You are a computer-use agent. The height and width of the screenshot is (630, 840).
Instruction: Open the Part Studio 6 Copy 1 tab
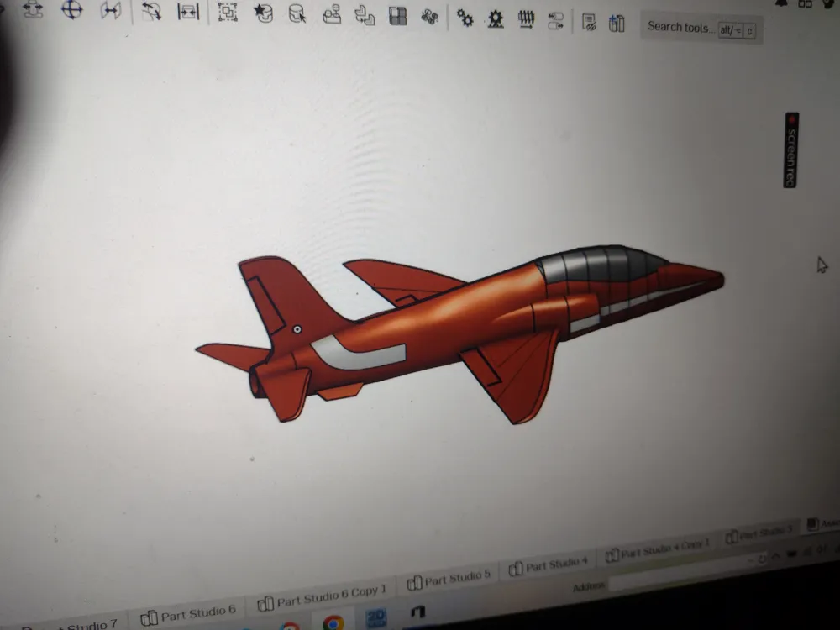click(322, 597)
